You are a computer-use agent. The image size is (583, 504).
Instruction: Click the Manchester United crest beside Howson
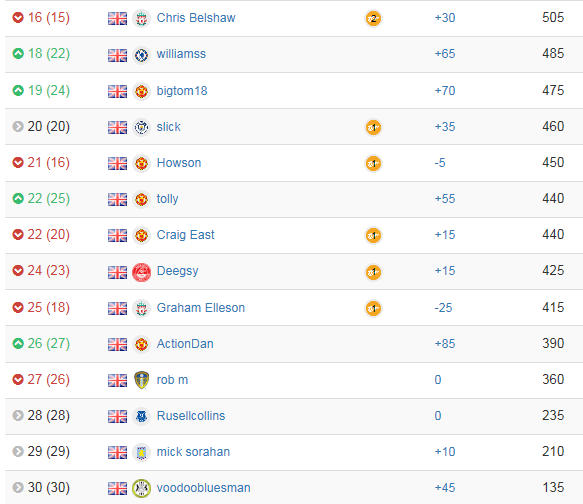141,164
